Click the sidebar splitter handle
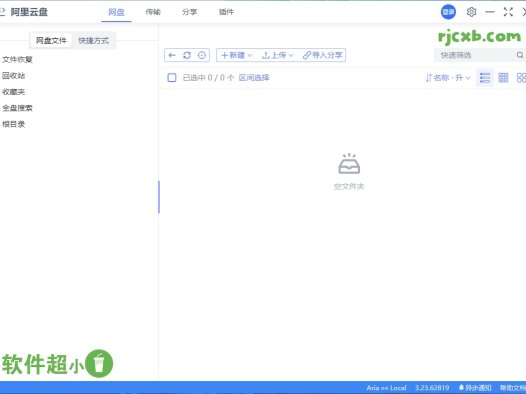Viewport: 526px width, 394px height. [x=159, y=197]
